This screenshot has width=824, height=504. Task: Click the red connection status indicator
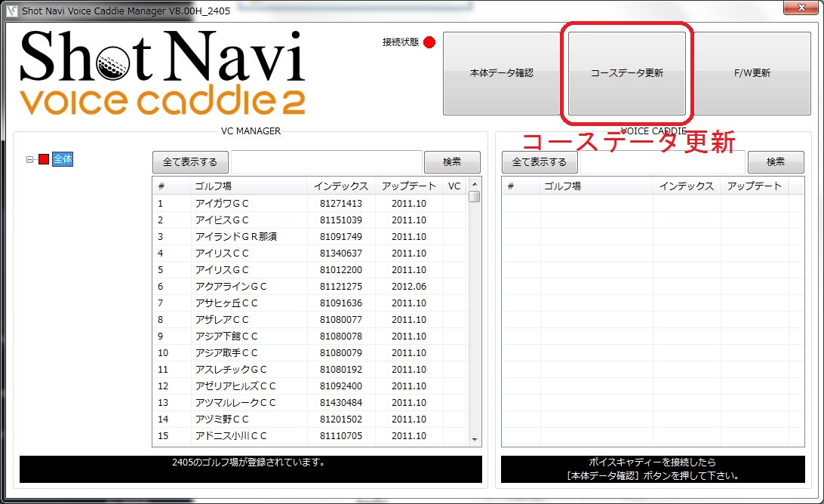(429, 42)
